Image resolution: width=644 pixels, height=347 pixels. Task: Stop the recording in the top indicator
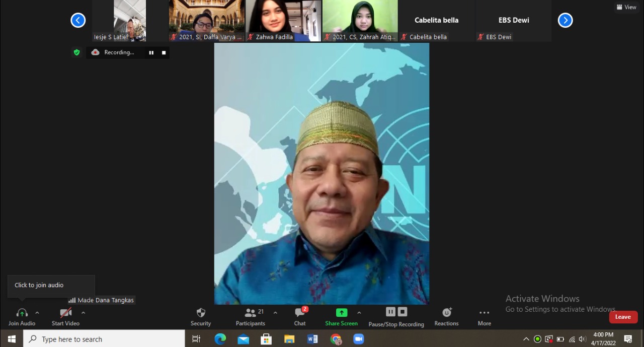click(164, 52)
